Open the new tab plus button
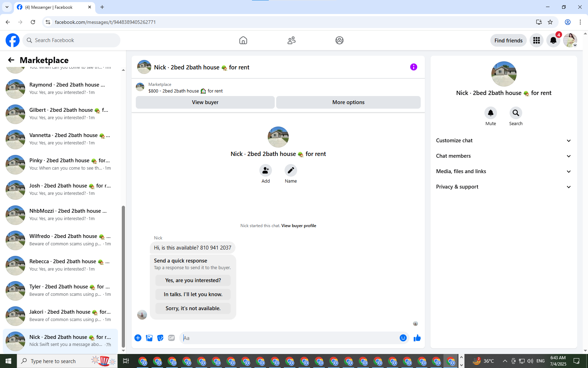Viewport: 588px width, 368px height. [102, 7]
